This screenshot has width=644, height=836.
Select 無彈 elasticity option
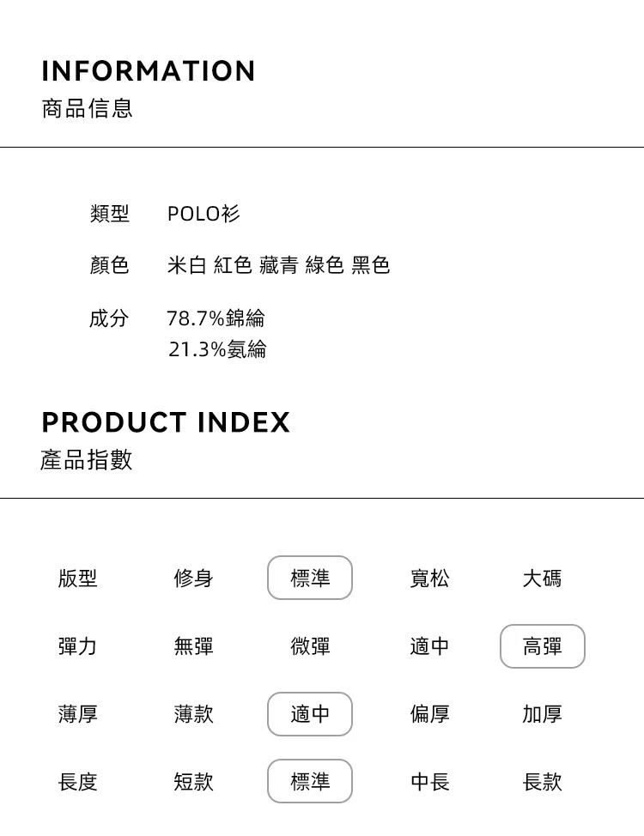193,646
